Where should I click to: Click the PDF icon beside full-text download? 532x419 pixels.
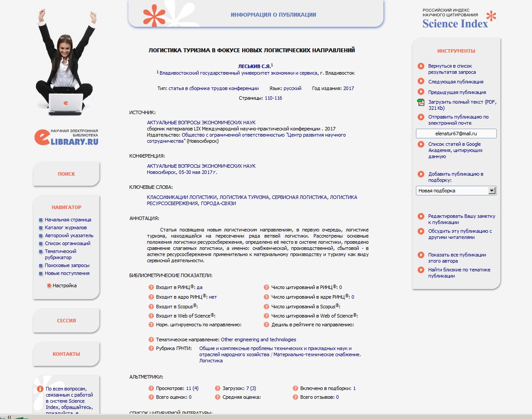(420, 102)
